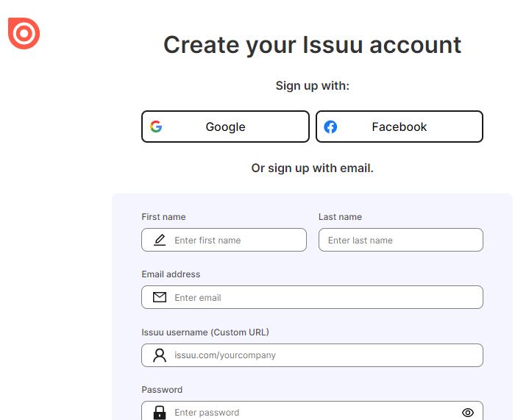This screenshot has width=529, height=420.
Task: Click the 'Last name' label
Action: 340,217
